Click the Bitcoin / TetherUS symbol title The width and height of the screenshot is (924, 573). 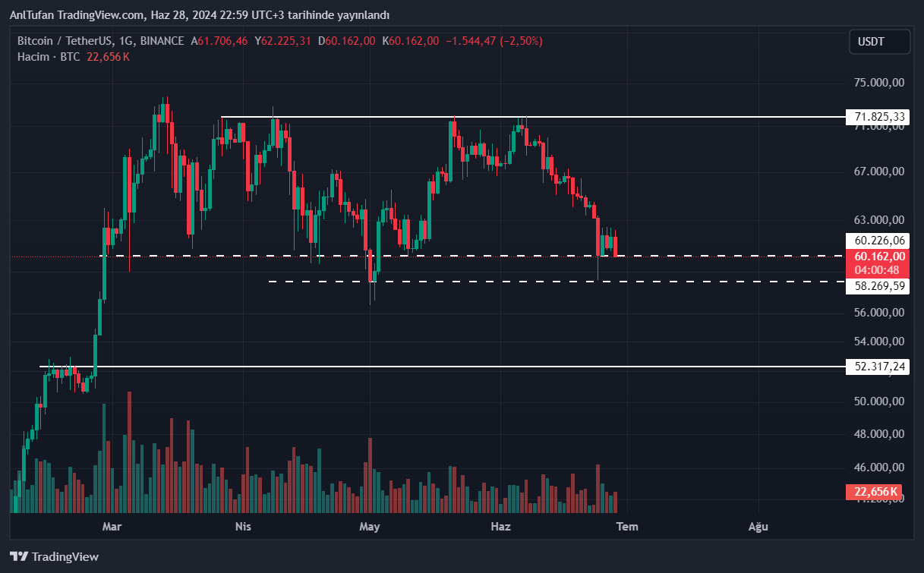coord(67,41)
